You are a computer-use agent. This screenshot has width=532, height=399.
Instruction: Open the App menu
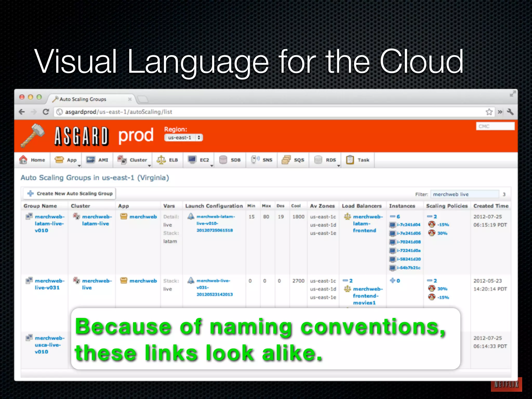coord(66,160)
